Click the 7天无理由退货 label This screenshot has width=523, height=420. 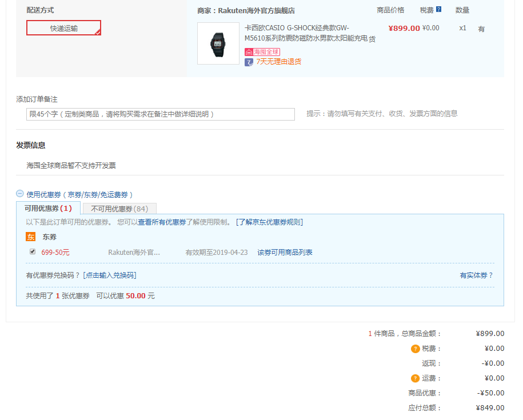tap(278, 62)
